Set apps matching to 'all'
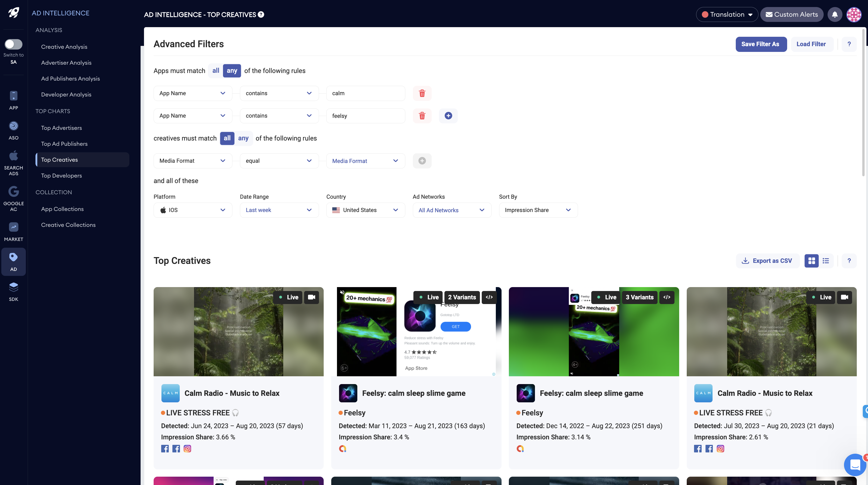The height and width of the screenshot is (485, 868). (216, 71)
